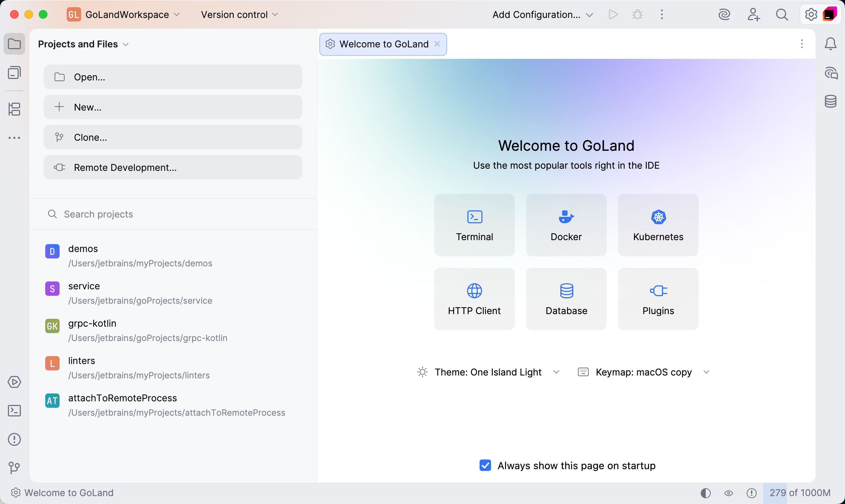This screenshot has height=504, width=845.
Task: Click the Notifications bell icon
Action: 831,44
